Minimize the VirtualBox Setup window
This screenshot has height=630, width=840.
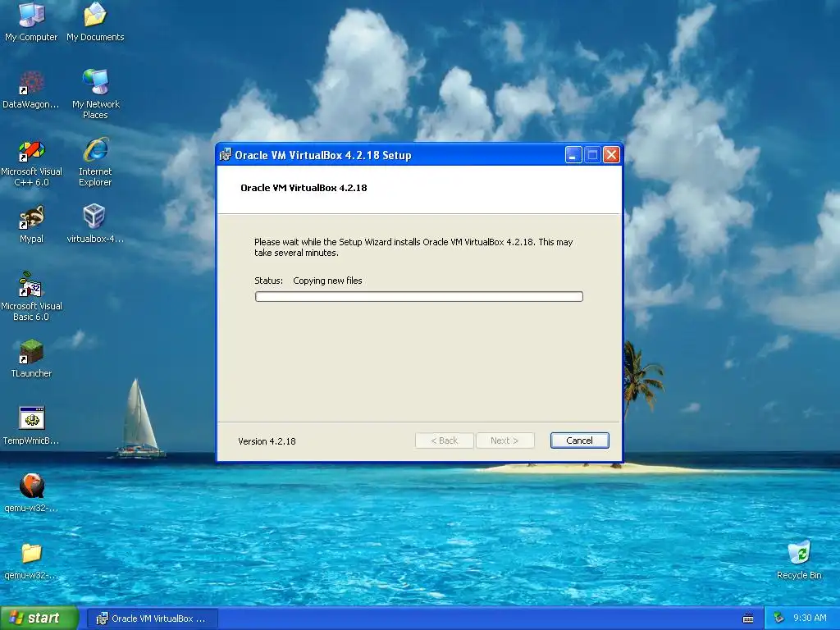(x=573, y=155)
